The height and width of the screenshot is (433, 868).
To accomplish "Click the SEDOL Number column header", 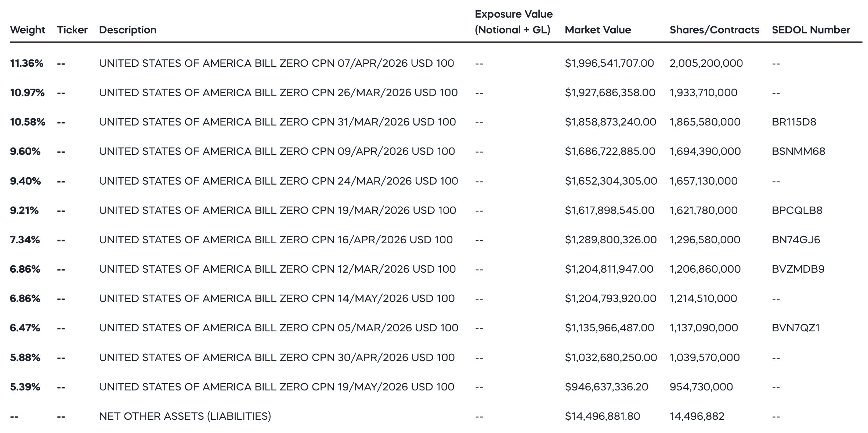I will (x=811, y=30).
